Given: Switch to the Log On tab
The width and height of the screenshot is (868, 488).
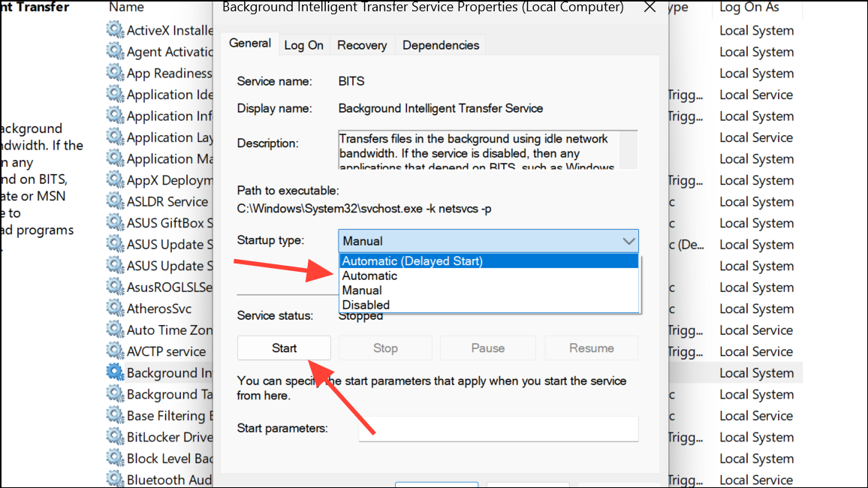Looking at the screenshot, I should point(303,45).
